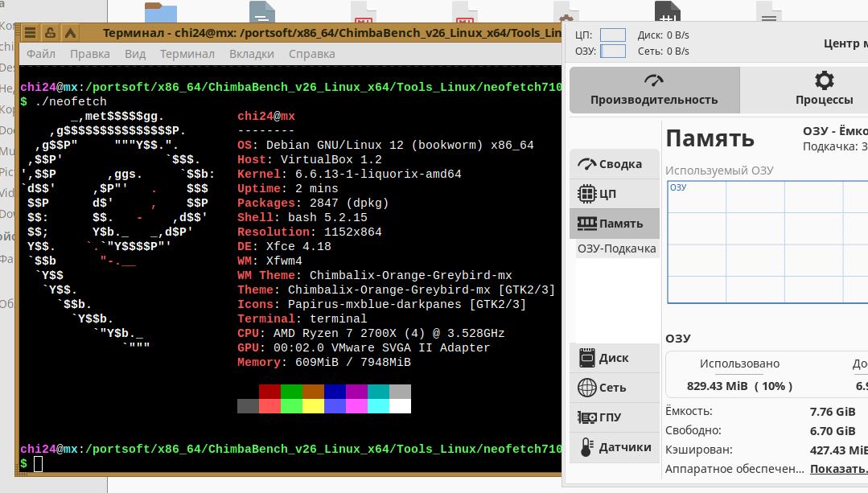Viewport: 868px width, 493px height.
Task: Click the ./neofetch command text
Action: pyautogui.click(x=71, y=101)
